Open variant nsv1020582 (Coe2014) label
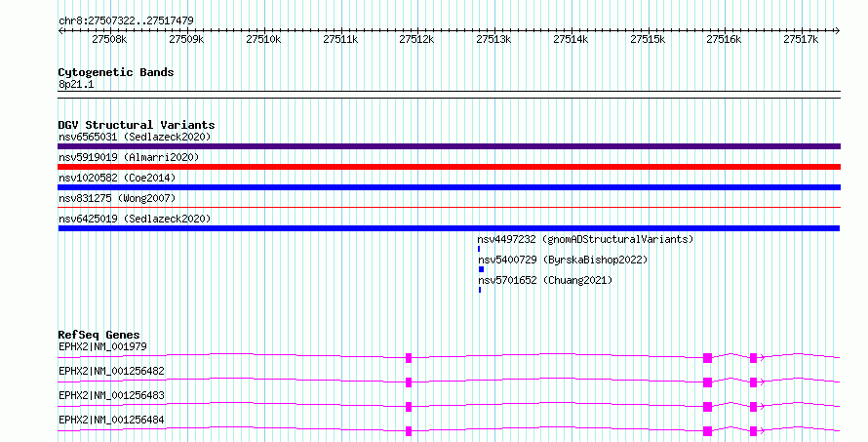 click(x=117, y=178)
